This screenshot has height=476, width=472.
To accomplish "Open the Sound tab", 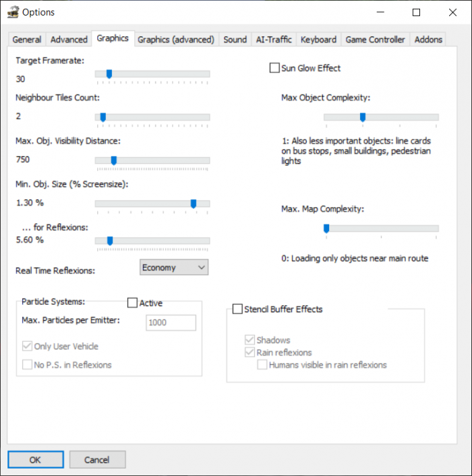I will (235, 40).
